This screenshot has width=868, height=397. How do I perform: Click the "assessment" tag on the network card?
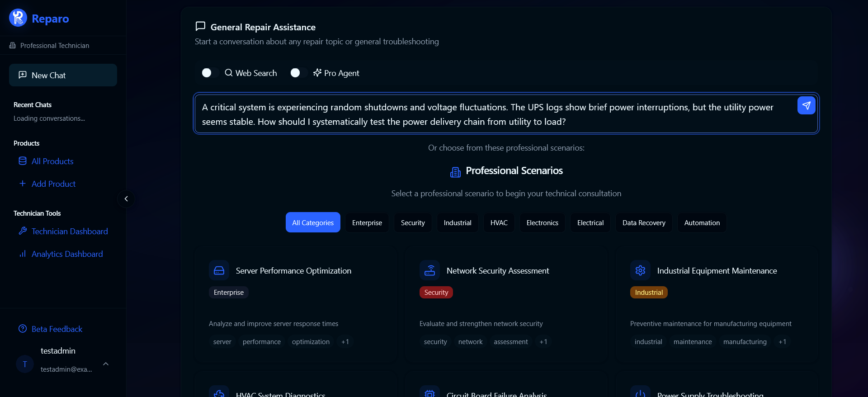click(511, 342)
